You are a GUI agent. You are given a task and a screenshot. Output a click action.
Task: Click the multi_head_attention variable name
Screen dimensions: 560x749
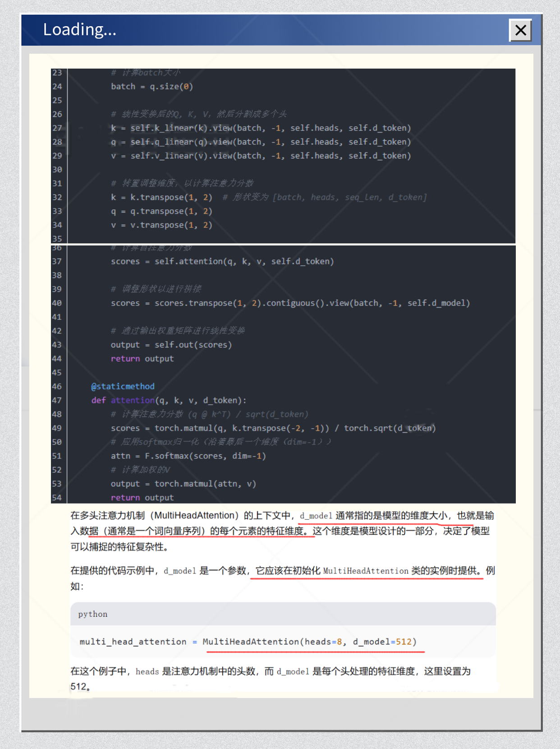tap(133, 642)
